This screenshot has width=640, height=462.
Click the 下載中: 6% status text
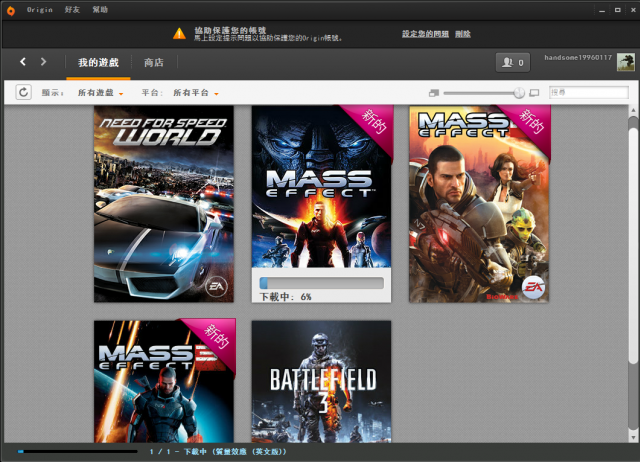click(286, 297)
